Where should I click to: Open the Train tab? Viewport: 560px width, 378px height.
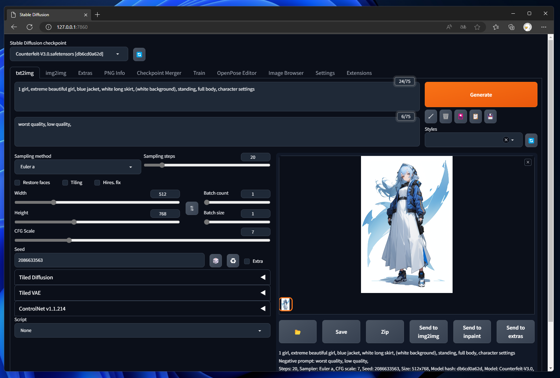(199, 73)
